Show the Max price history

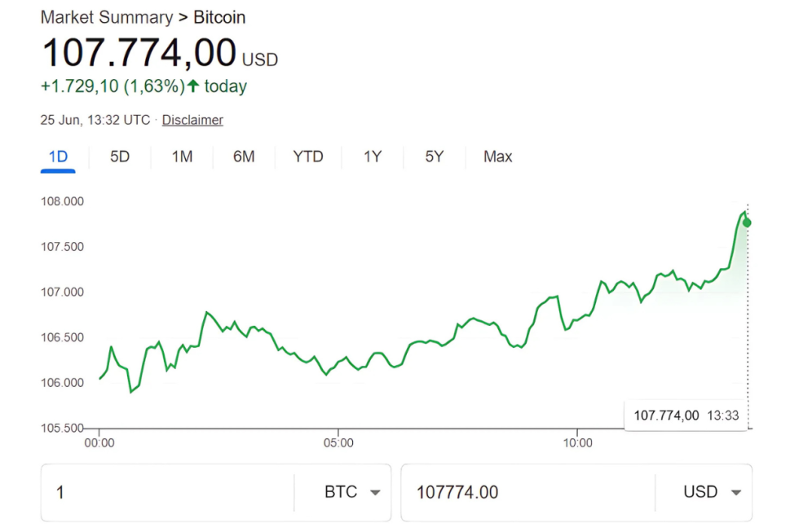[497, 156]
